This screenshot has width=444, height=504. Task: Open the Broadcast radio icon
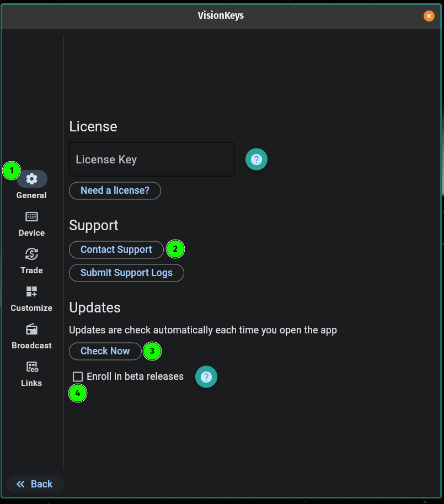click(x=31, y=329)
